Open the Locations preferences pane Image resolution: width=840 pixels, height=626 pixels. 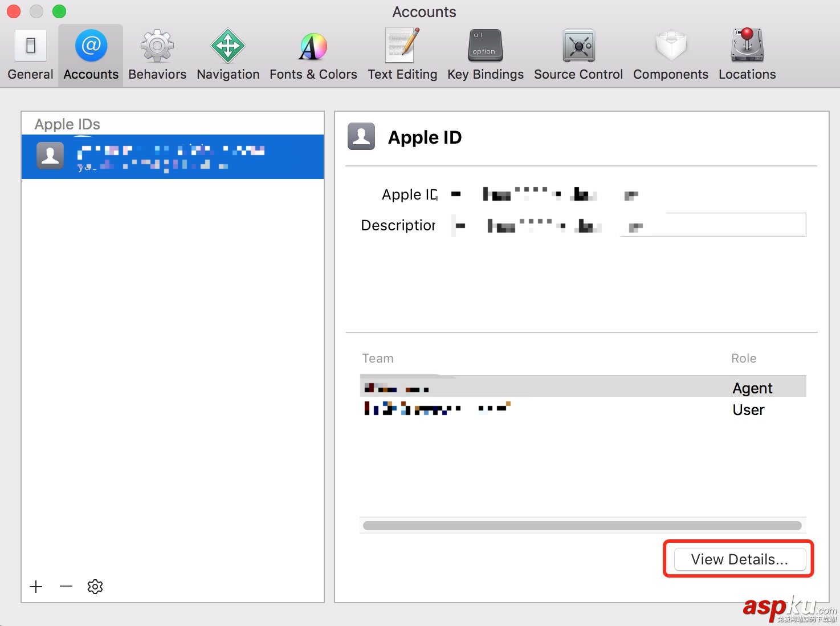tap(746, 54)
